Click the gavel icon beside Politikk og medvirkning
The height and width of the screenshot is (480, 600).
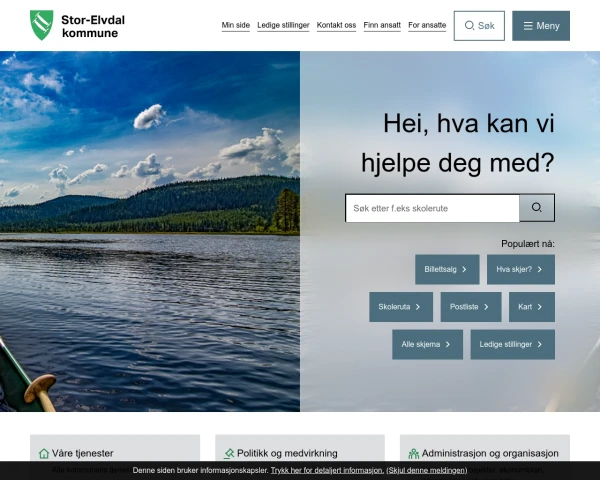tap(229, 454)
